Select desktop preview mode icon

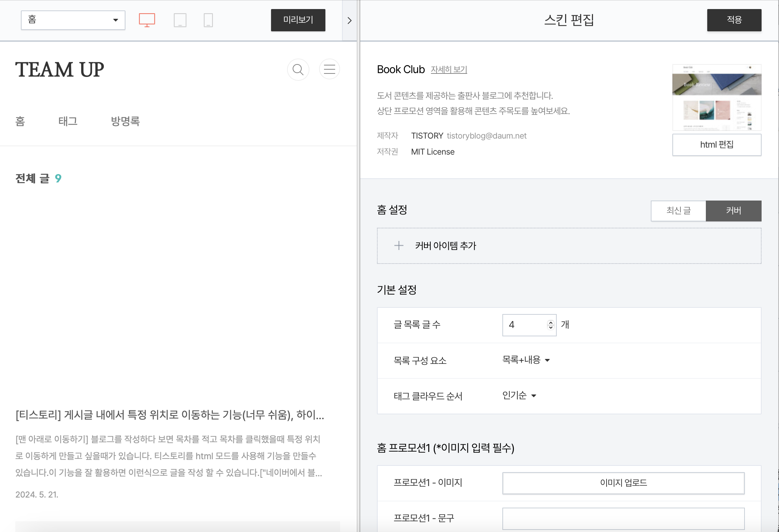pos(147,20)
